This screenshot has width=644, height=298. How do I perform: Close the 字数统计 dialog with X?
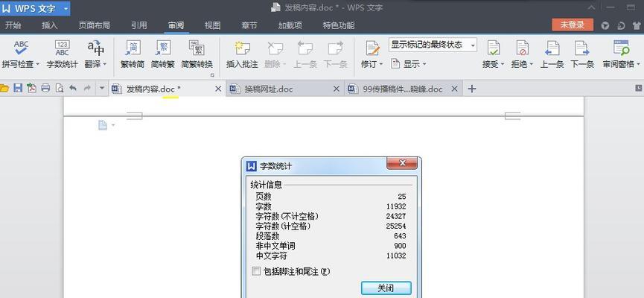point(403,164)
